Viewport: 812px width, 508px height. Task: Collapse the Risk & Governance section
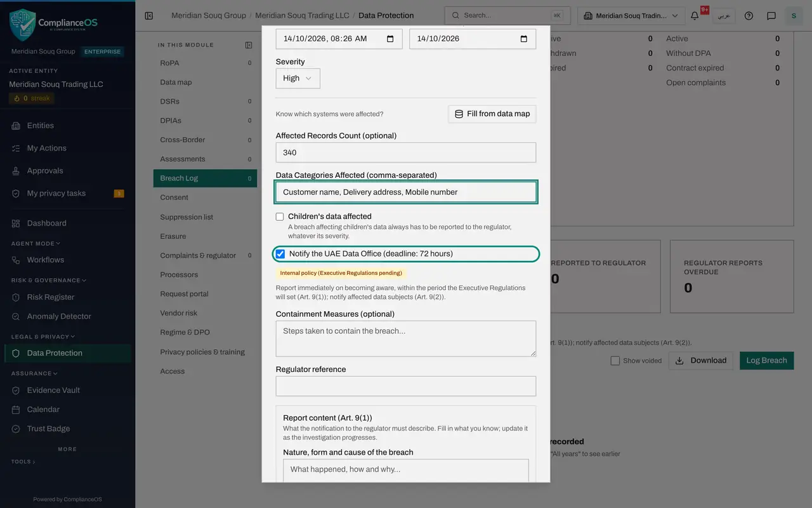(x=49, y=280)
